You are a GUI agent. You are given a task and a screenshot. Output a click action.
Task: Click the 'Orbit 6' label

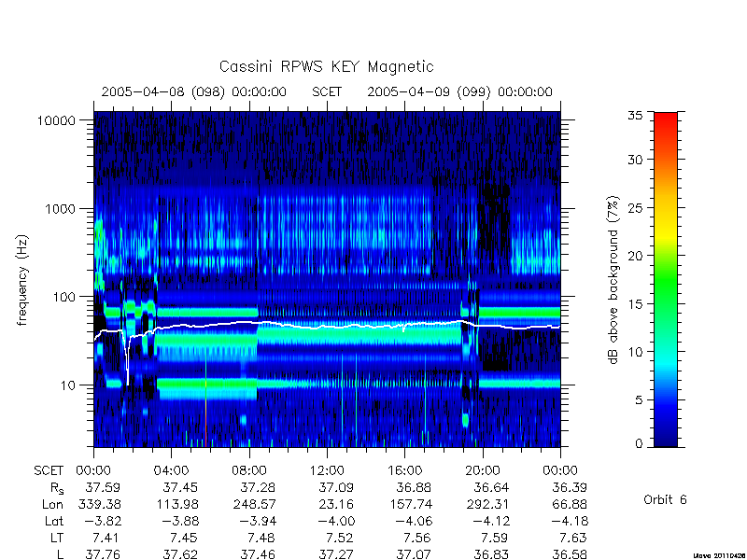click(x=665, y=499)
